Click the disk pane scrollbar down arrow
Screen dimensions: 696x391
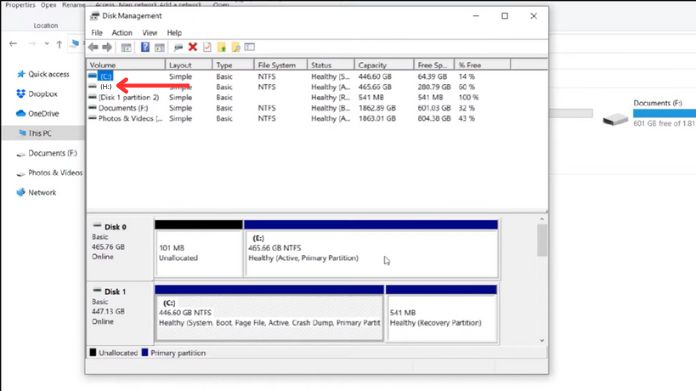pyautogui.click(x=542, y=340)
